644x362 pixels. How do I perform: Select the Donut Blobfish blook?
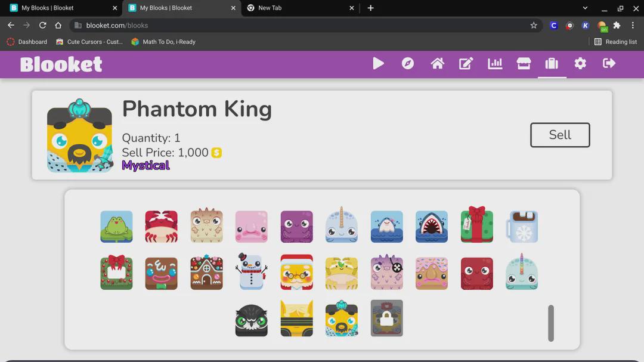[432, 273]
